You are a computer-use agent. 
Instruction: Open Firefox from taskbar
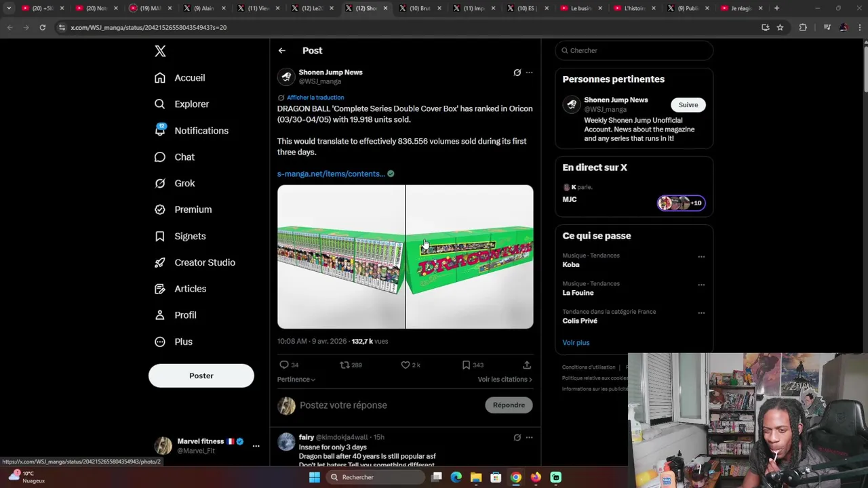[x=536, y=477]
